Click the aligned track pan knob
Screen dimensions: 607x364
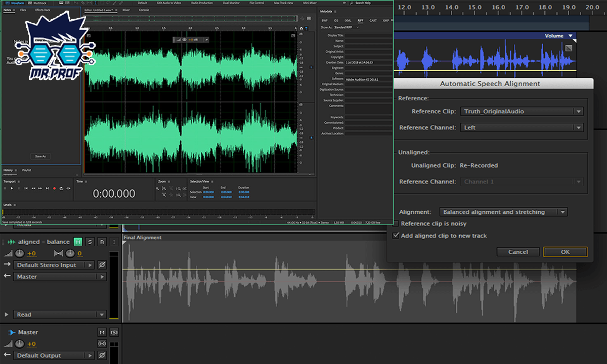(x=70, y=253)
